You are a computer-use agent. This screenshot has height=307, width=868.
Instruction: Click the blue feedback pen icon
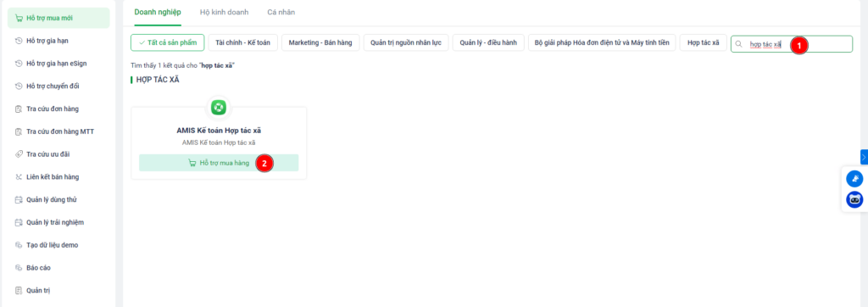854,178
